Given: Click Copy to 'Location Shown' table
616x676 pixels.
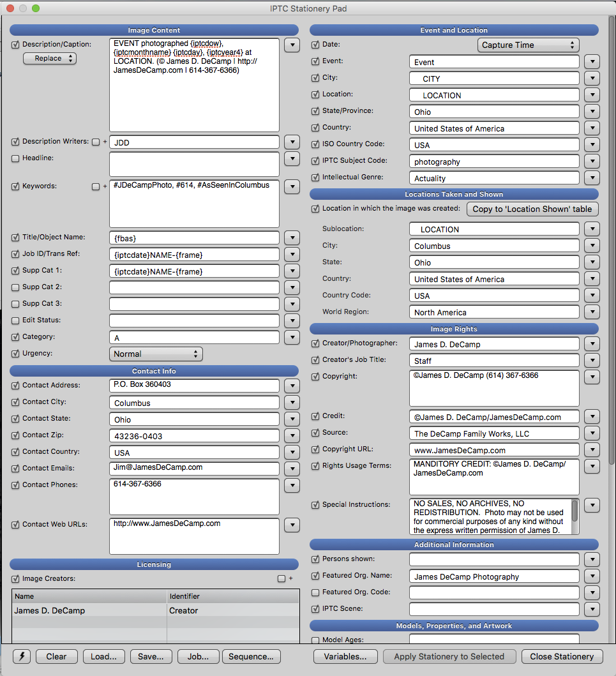Looking at the screenshot, I should (x=532, y=209).
